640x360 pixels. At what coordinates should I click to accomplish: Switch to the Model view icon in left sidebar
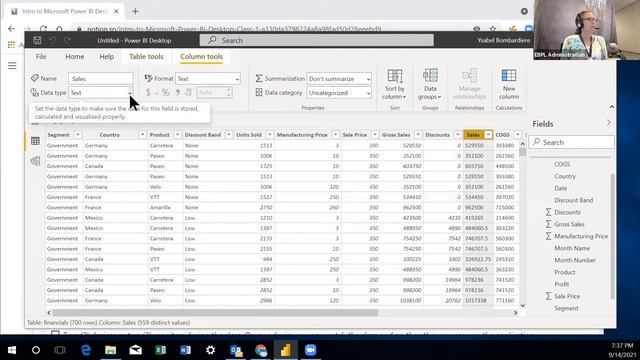tap(36, 161)
